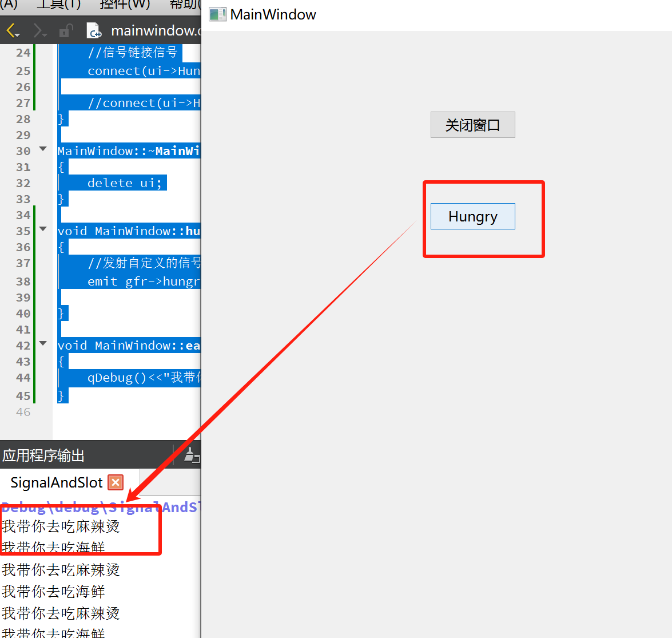Collapse the fold arrow at line 42

(x=43, y=343)
